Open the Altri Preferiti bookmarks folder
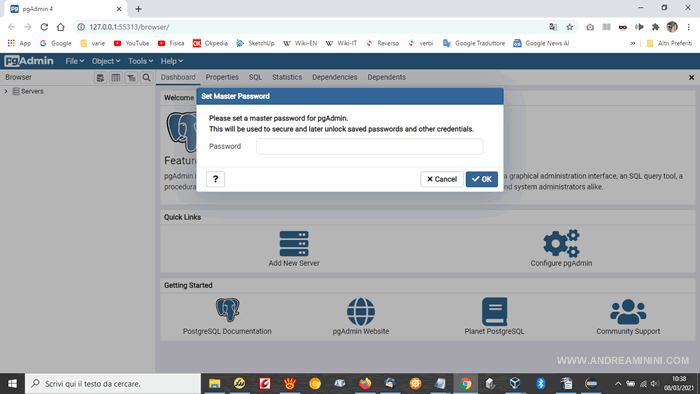The image size is (700, 394). [x=669, y=43]
